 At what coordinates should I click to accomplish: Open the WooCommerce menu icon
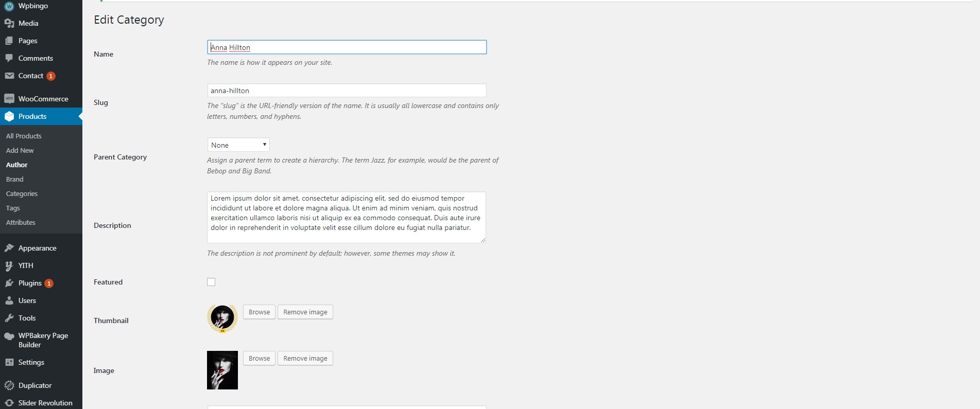[x=9, y=99]
